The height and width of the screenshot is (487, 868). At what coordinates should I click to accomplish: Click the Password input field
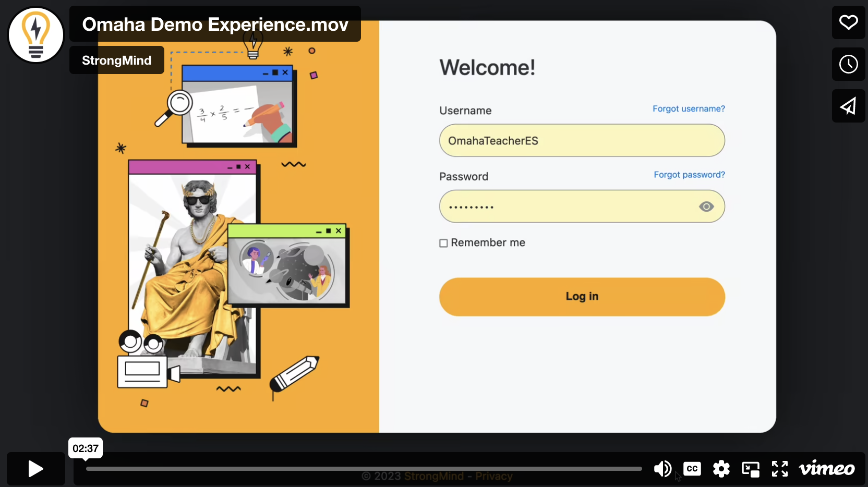[x=582, y=206]
